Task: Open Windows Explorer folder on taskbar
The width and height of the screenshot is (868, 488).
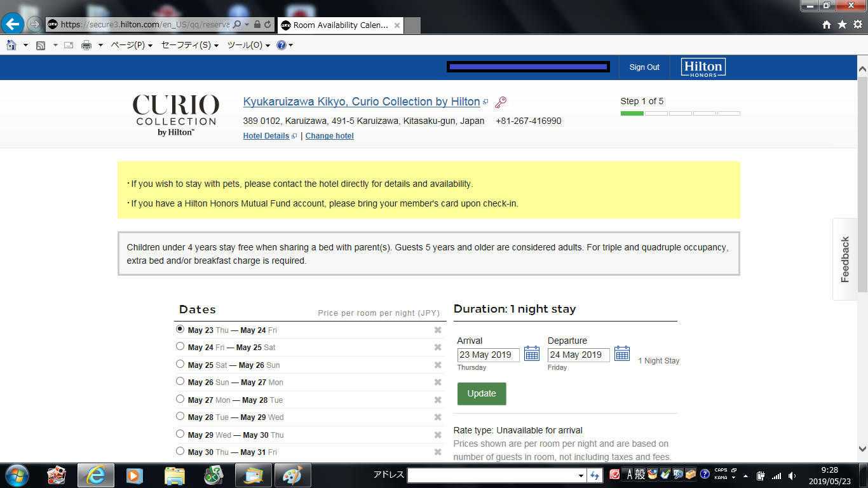Action: tap(174, 475)
